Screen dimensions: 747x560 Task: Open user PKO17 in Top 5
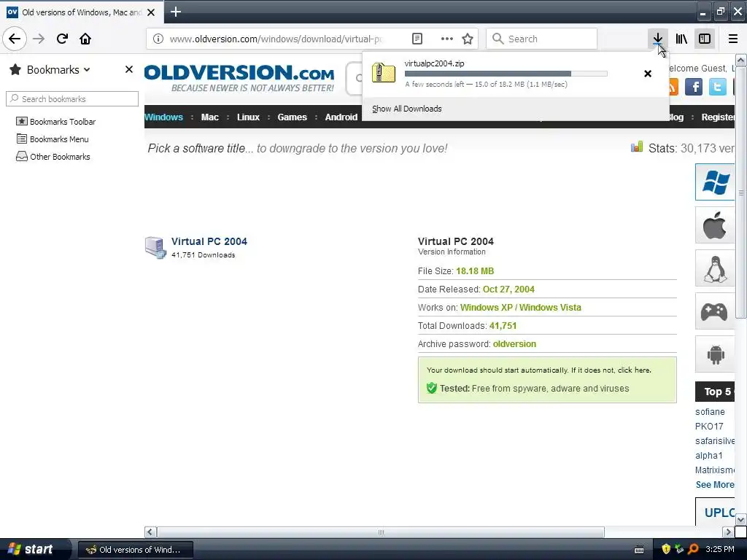709,426
